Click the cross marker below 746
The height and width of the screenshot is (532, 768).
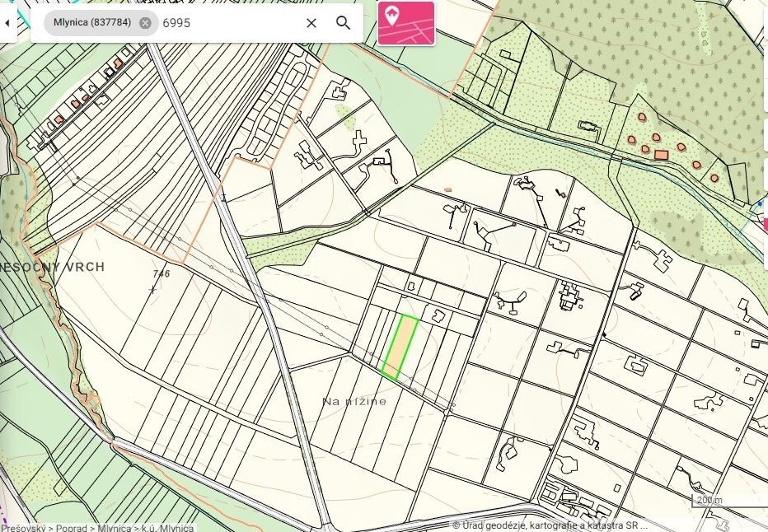[152, 289]
